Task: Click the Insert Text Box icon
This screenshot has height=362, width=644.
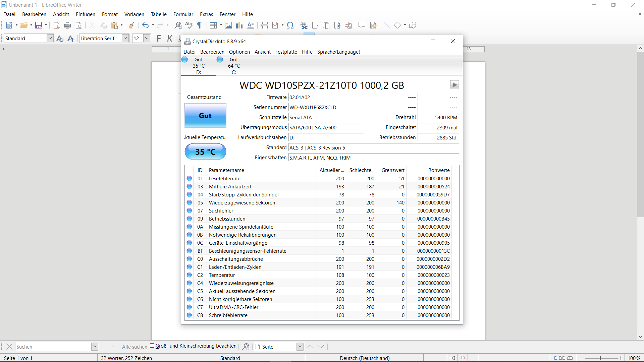Action: pyautogui.click(x=251, y=25)
